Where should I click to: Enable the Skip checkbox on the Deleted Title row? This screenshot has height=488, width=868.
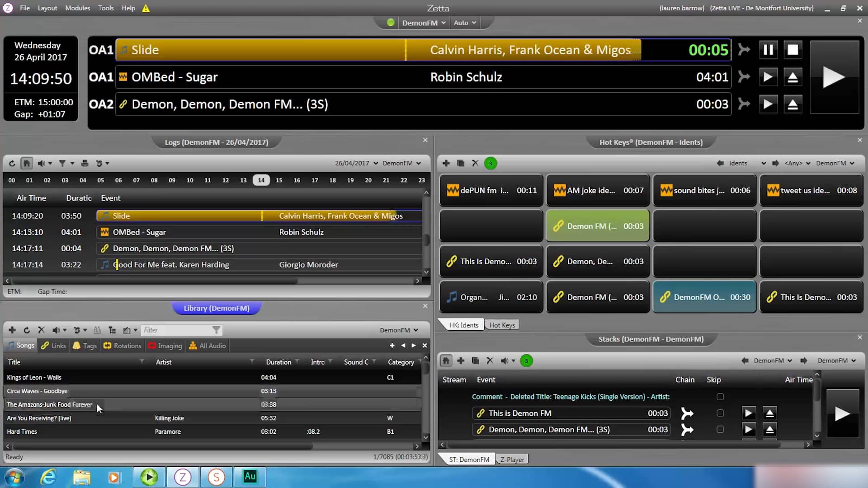point(720,396)
